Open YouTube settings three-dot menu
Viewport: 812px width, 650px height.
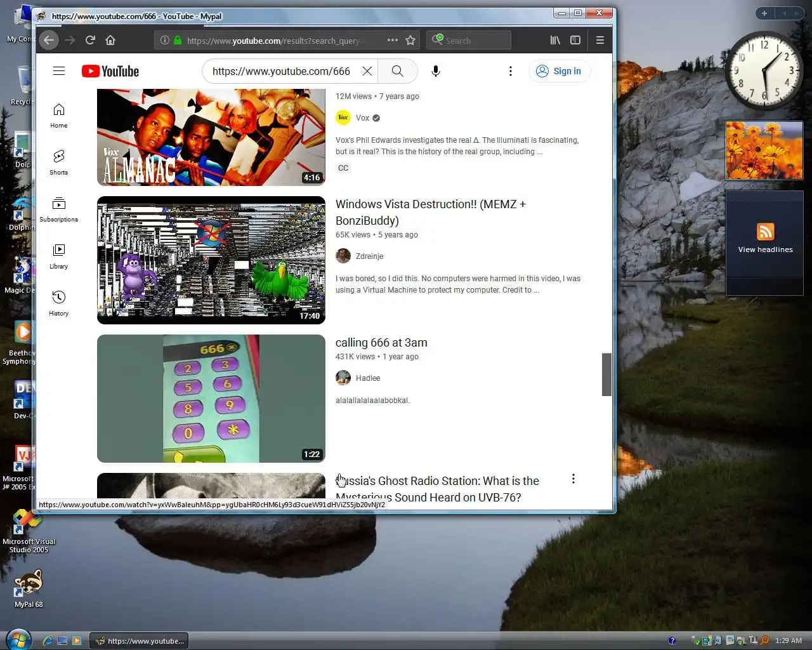pyautogui.click(x=511, y=71)
